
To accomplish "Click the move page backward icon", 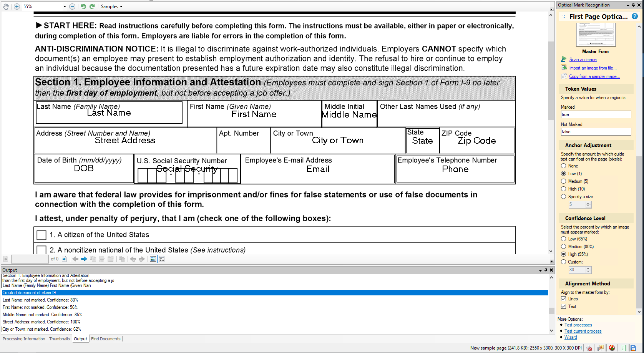I will coord(133,259).
